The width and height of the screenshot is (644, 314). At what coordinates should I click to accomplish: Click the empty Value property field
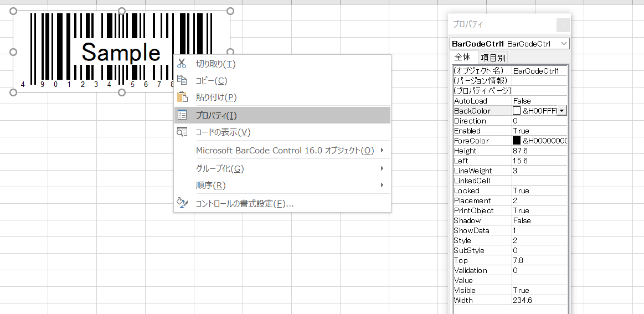(539, 280)
